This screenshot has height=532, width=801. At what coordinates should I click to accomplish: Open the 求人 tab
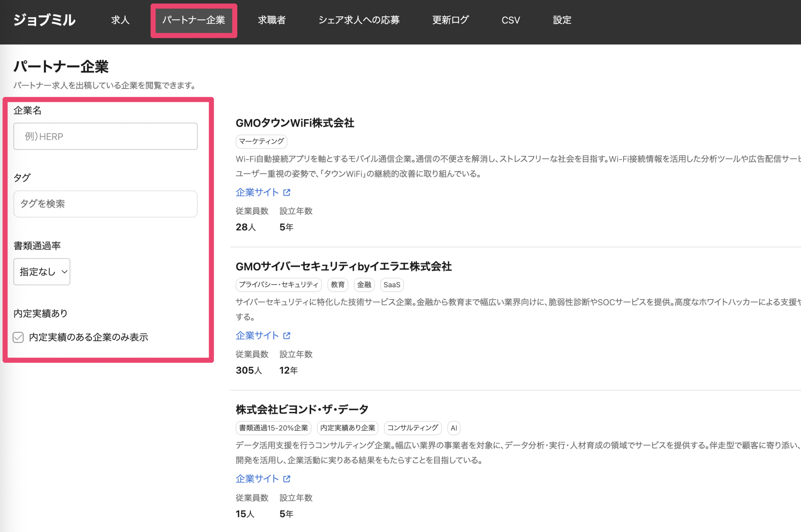click(120, 20)
